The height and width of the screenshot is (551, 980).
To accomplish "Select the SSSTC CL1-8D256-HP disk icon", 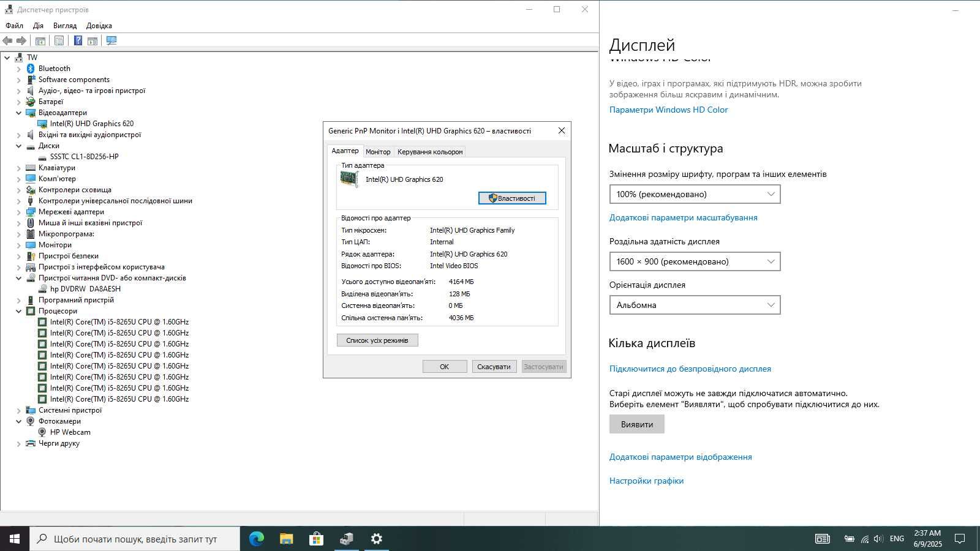I will click(42, 157).
